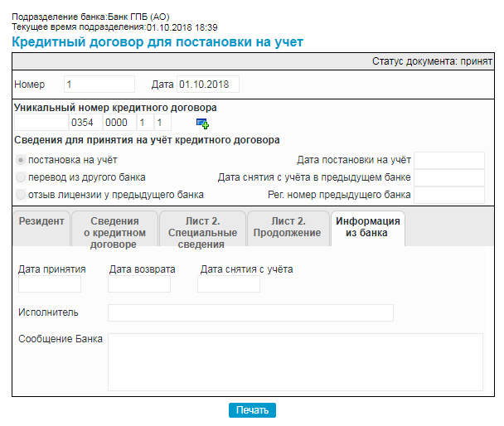Click the "Дата постановки на учёт" field
Viewport: 504px width, 426px height.
click(x=448, y=160)
